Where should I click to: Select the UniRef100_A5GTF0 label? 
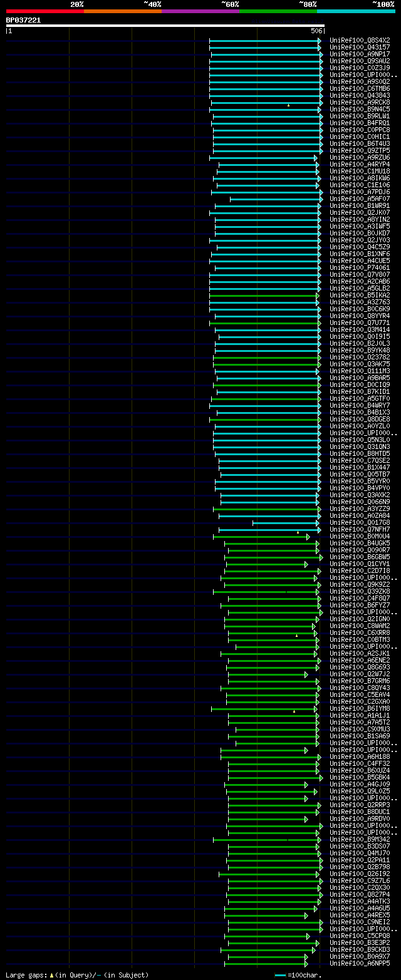click(360, 398)
